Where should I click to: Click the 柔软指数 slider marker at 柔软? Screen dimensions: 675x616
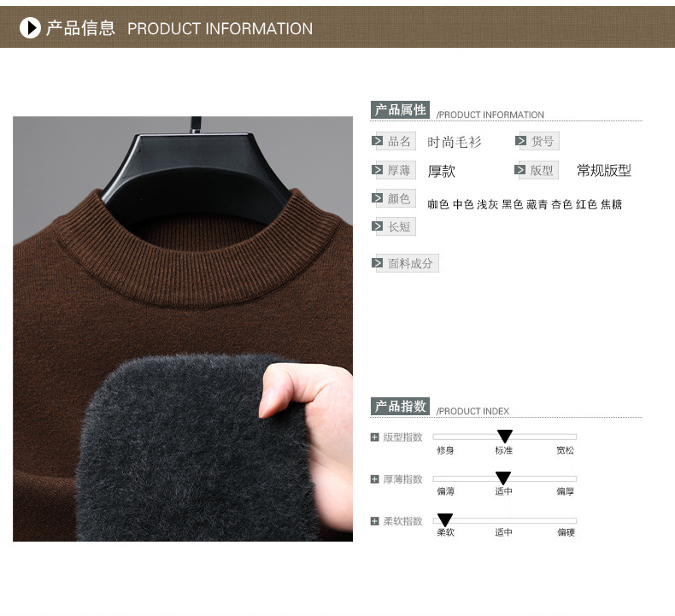click(444, 520)
